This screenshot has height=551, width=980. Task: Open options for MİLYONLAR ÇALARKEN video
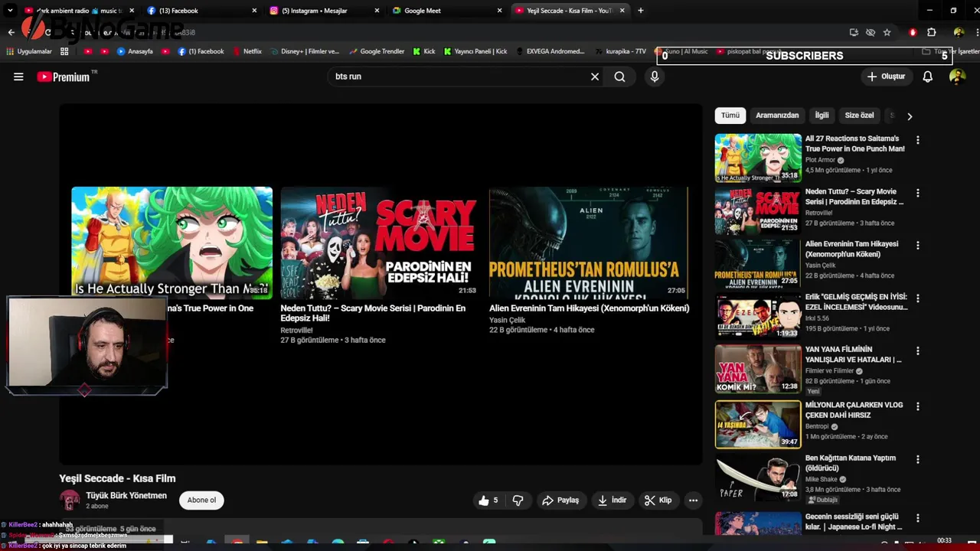pos(917,406)
